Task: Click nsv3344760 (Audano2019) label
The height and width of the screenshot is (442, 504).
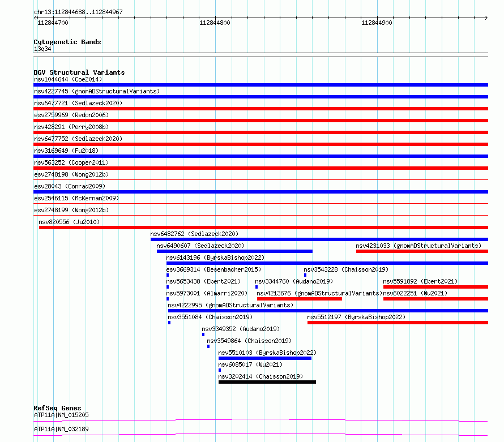Action: tap(294, 281)
